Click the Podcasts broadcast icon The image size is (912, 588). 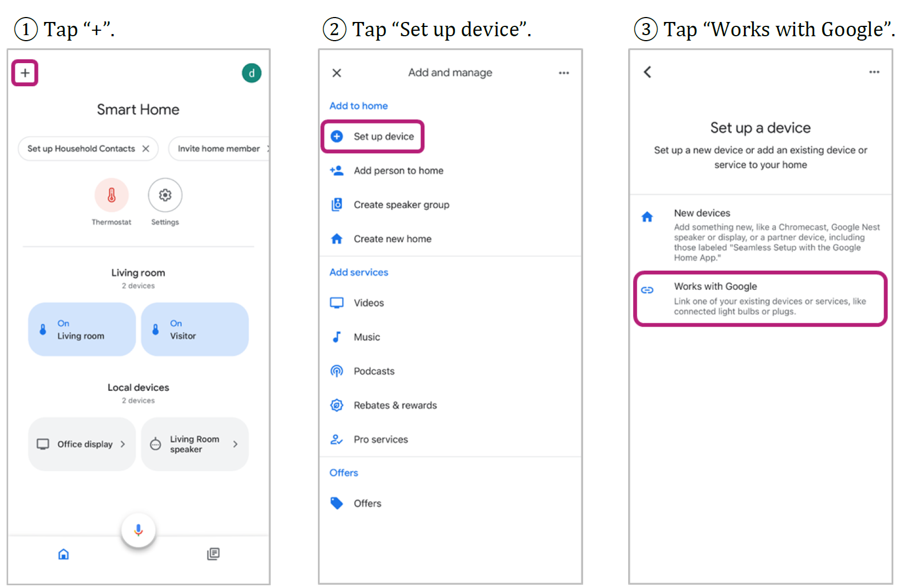337,371
